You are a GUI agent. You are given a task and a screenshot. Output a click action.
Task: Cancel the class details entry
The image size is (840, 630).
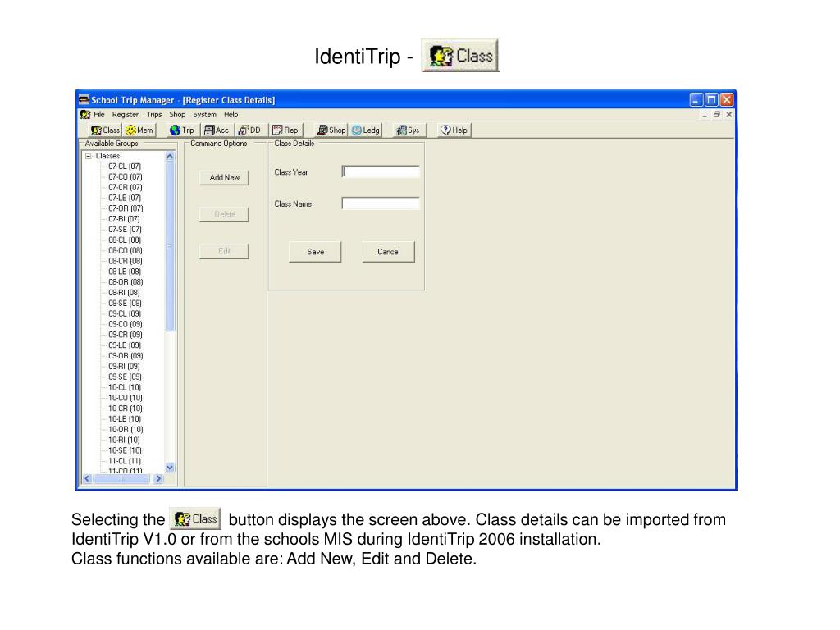pos(388,252)
